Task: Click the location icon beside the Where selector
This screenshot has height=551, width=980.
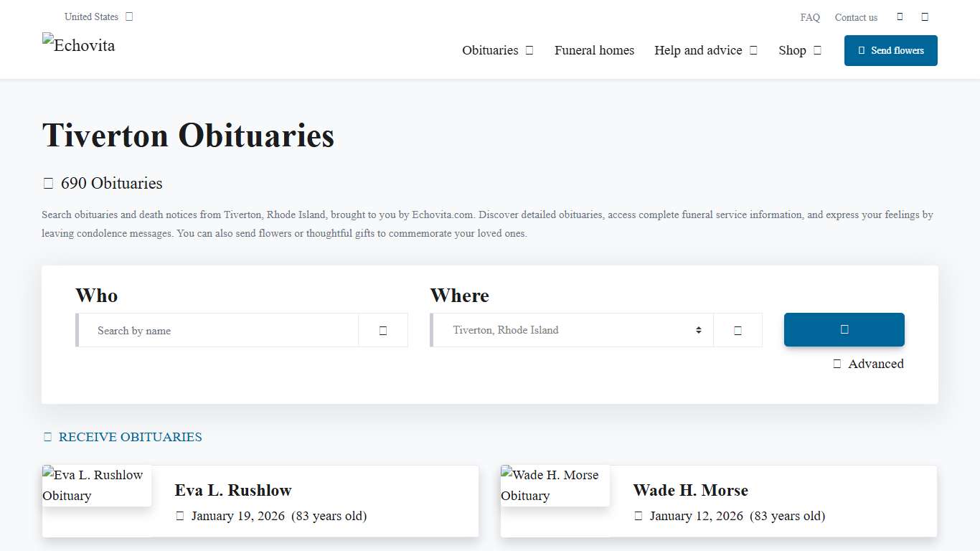Action: pos(738,329)
